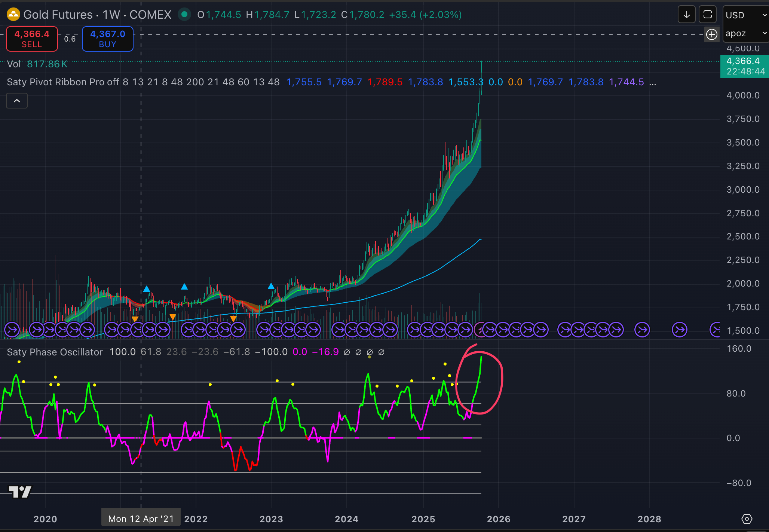This screenshot has height=532, width=769.
Task: Click the down-arrow pane button
Action: (686, 15)
